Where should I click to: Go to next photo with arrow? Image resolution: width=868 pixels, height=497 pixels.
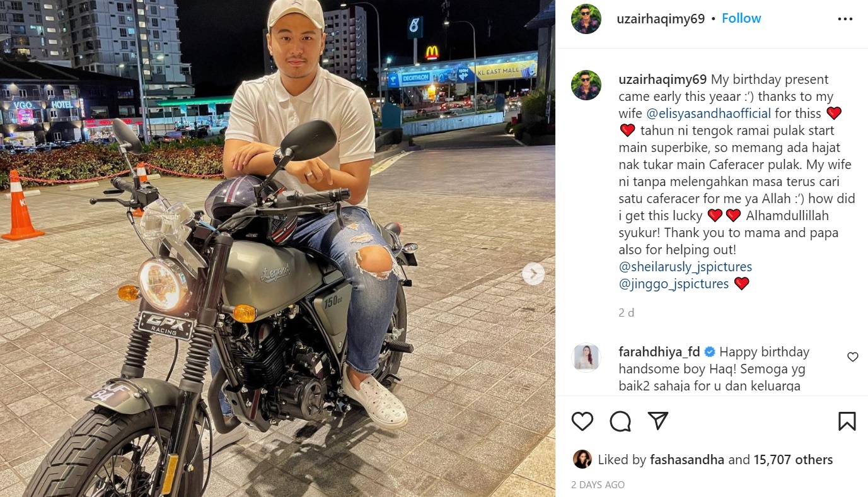(533, 274)
